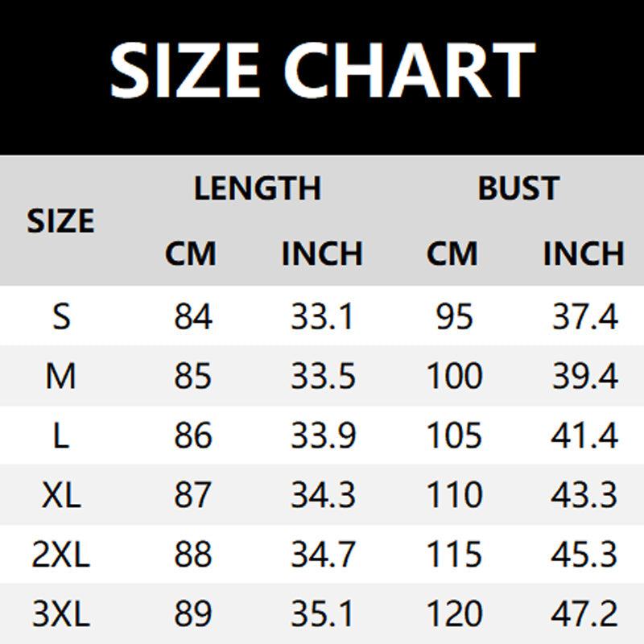
Task: Click the M size row label
Action: click(x=61, y=375)
